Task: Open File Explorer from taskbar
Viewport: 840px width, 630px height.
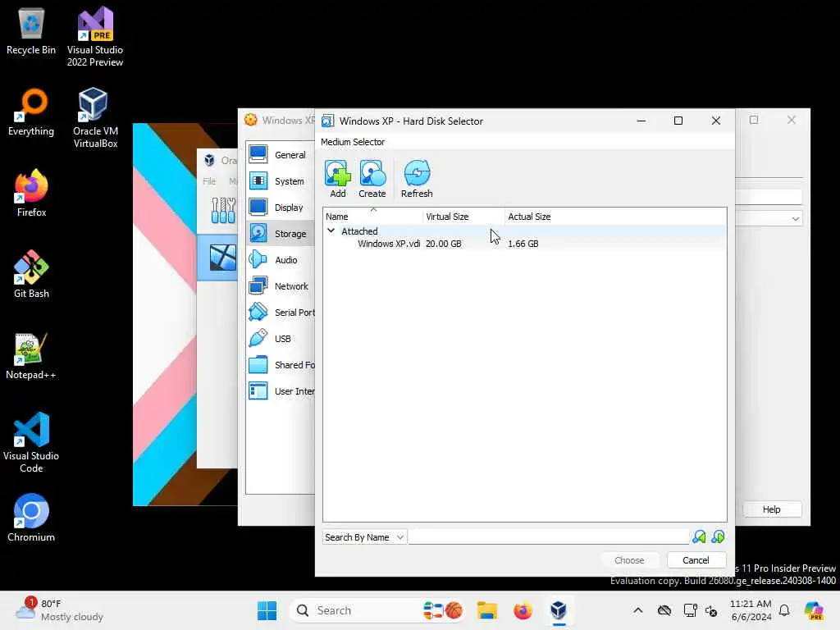Action: point(487,610)
